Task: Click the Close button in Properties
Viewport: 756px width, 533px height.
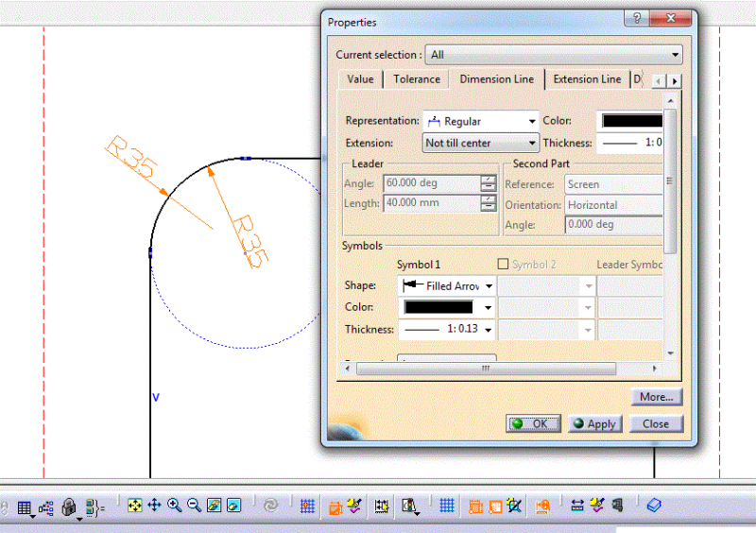Action: click(x=656, y=424)
